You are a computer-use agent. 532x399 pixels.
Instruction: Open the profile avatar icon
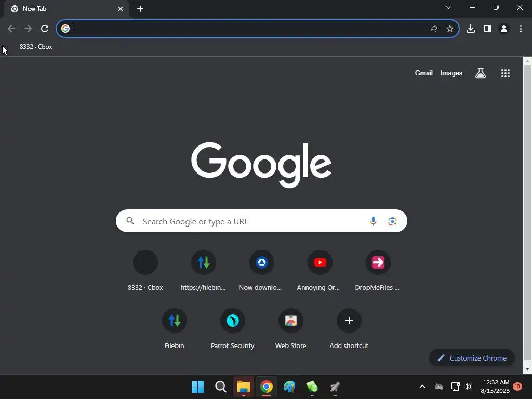pyautogui.click(x=504, y=29)
